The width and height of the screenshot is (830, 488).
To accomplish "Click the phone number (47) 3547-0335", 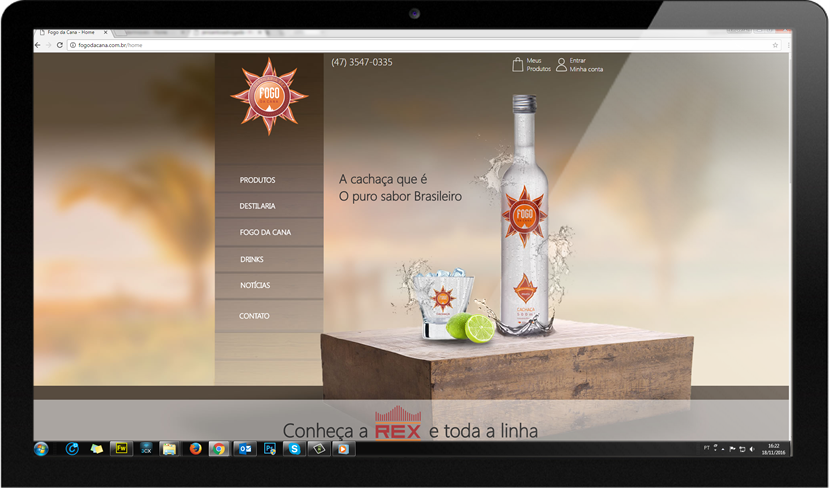I will tap(362, 62).
